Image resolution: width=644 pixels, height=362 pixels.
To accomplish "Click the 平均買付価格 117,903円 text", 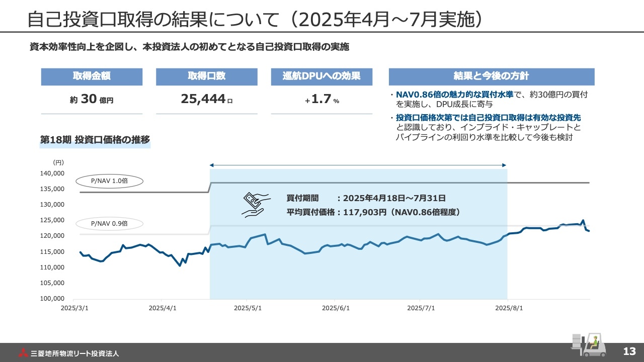I will click(x=373, y=212).
